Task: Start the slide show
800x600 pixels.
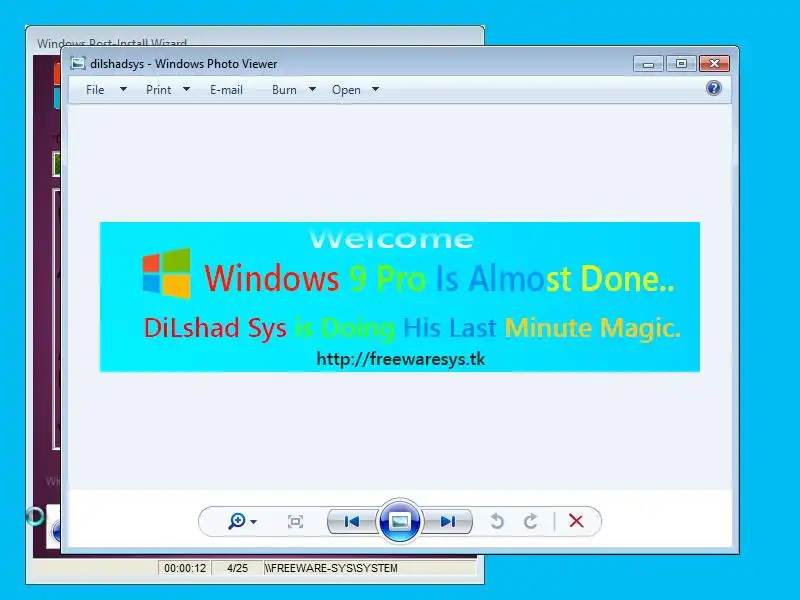Action: point(399,521)
